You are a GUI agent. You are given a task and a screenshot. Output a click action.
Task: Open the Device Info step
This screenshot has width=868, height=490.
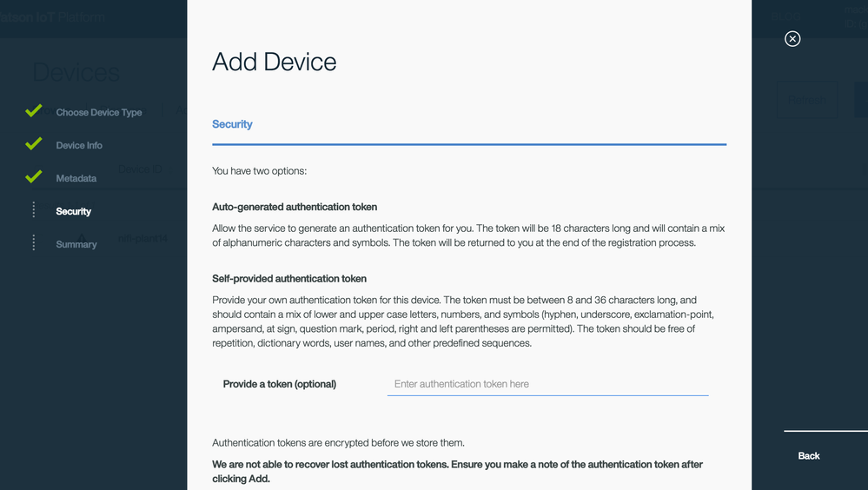coord(79,145)
